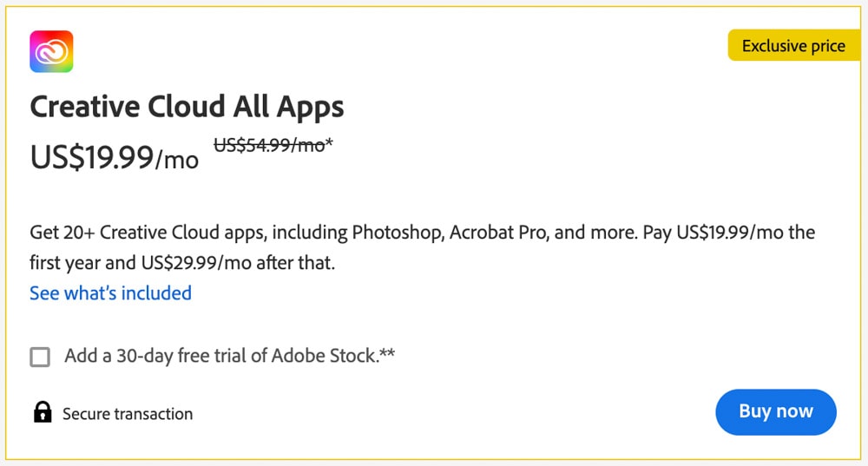The height and width of the screenshot is (466, 868).
Task: Click the Add a 30-day free trial label
Action: 230,355
